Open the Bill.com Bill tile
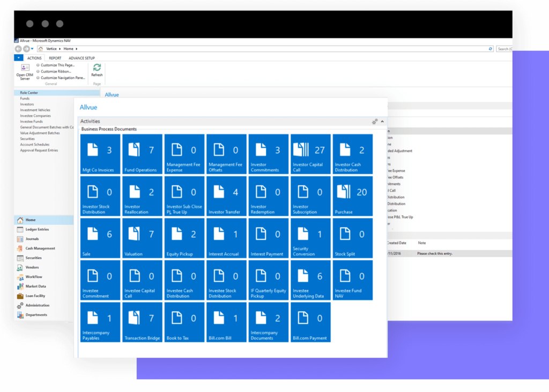549x392 pixels. [226, 322]
